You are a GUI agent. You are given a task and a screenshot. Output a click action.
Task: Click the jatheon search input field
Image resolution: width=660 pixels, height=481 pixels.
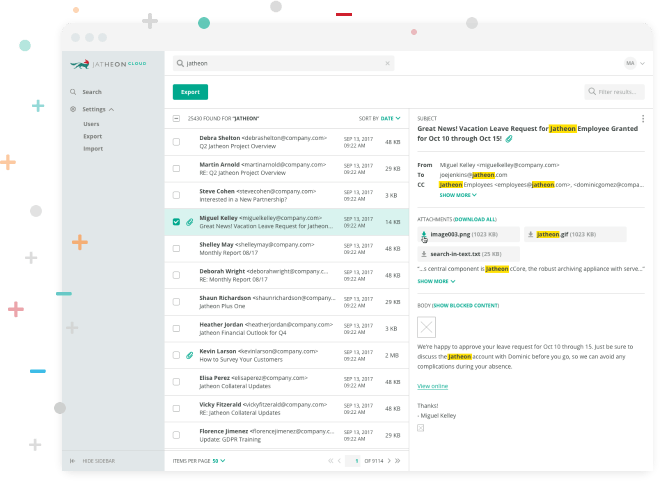(283, 64)
